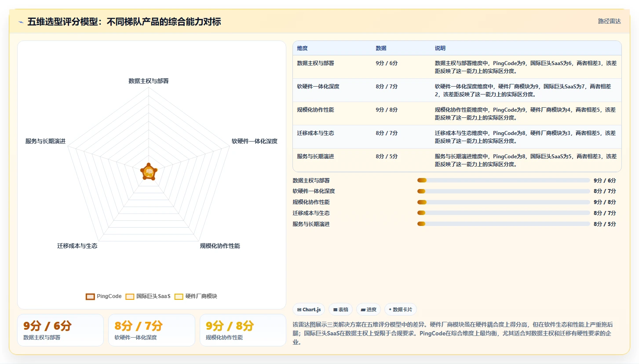Click the 说明 table column header
639x364 pixels.
click(440, 48)
